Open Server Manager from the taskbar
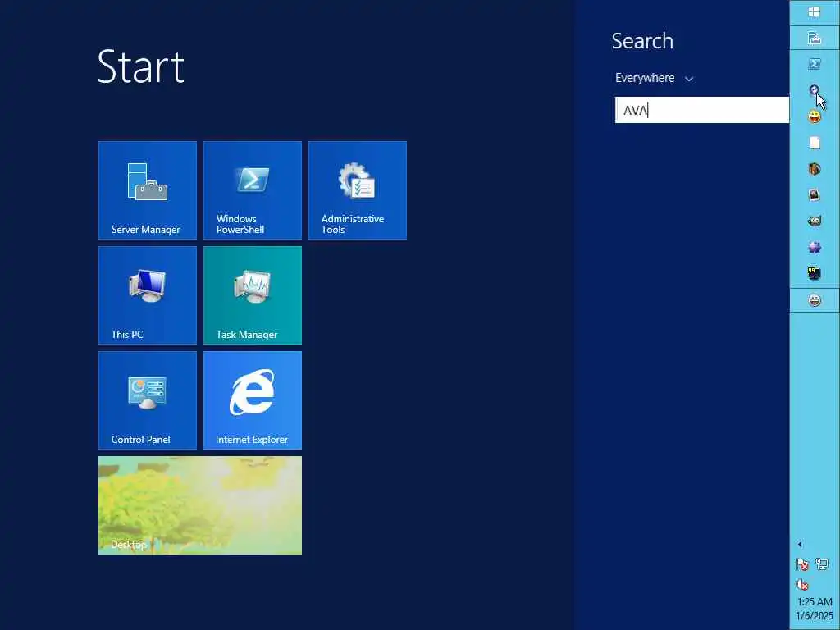This screenshot has height=630, width=840. [815, 38]
